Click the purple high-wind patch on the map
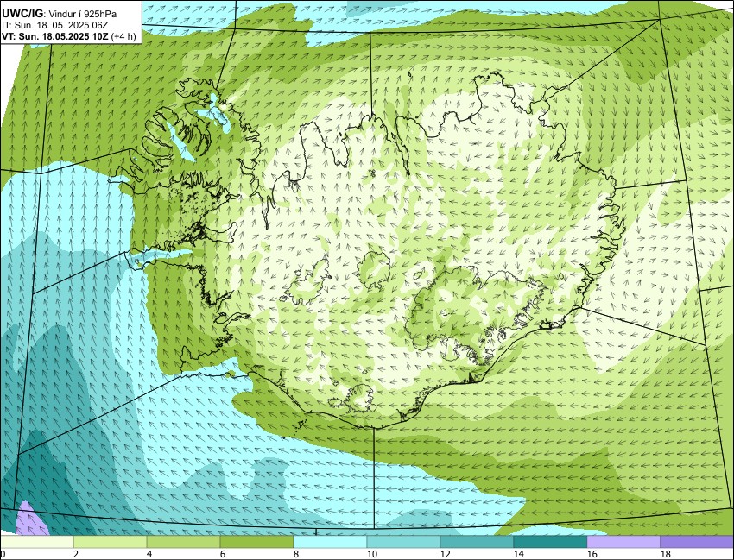The height and width of the screenshot is (560, 734). (31, 520)
